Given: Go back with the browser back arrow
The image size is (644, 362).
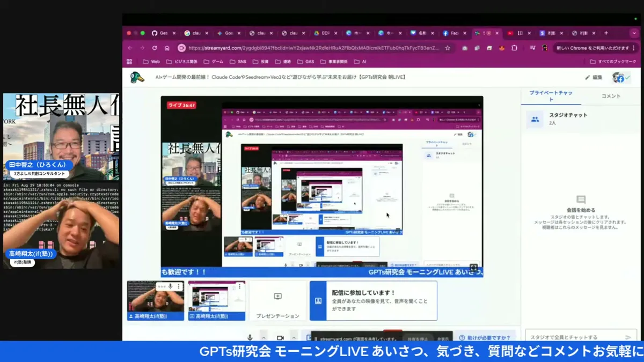Looking at the screenshot, I should [x=130, y=48].
